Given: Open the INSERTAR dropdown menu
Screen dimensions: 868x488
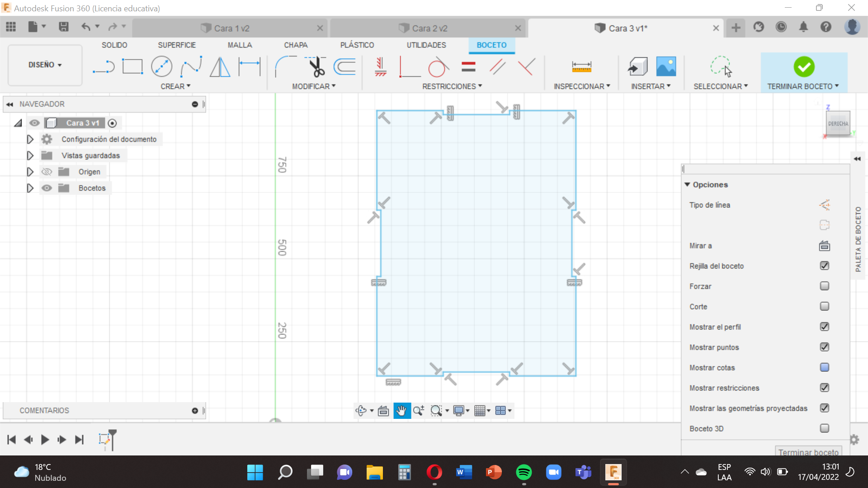Looking at the screenshot, I should point(651,86).
